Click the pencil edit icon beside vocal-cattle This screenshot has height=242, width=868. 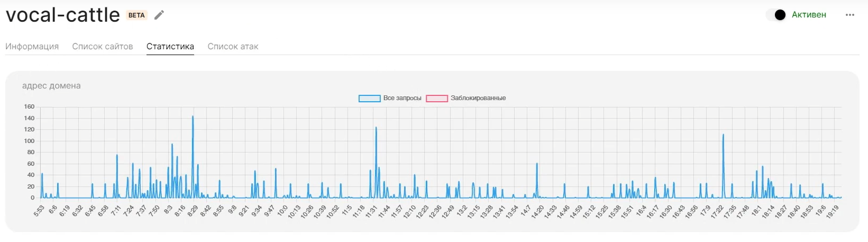click(159, 15)
